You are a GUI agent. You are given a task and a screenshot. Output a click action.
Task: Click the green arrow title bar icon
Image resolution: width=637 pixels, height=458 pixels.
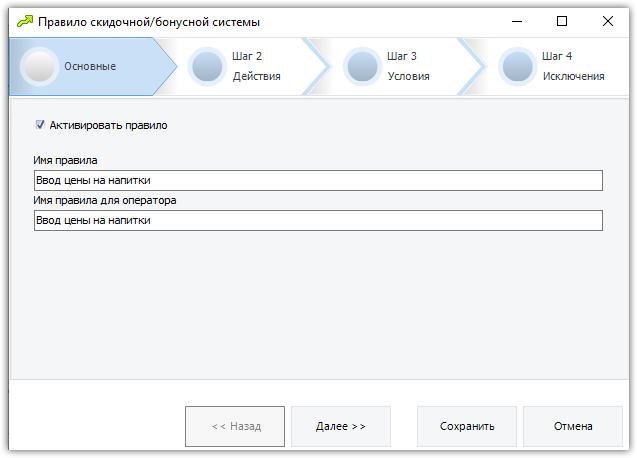(25, 22)
